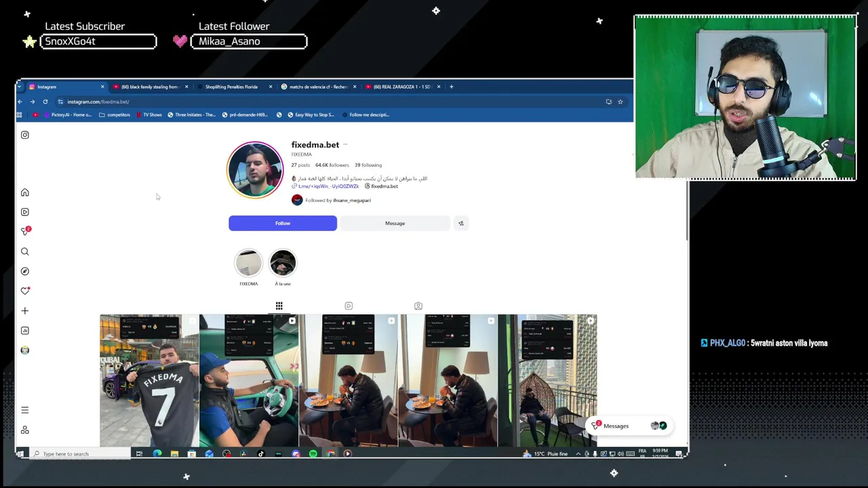Open ihsane_megapari mutual follower link
This screenshot has height=488, width=868.
point(351,201)
